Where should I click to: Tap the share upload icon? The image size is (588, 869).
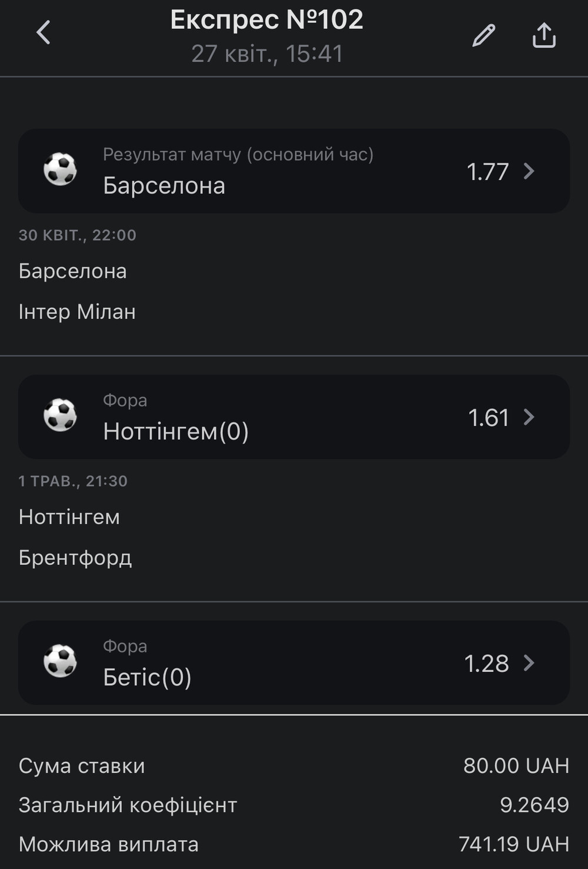pyautogui.click(x=544, y=35)
